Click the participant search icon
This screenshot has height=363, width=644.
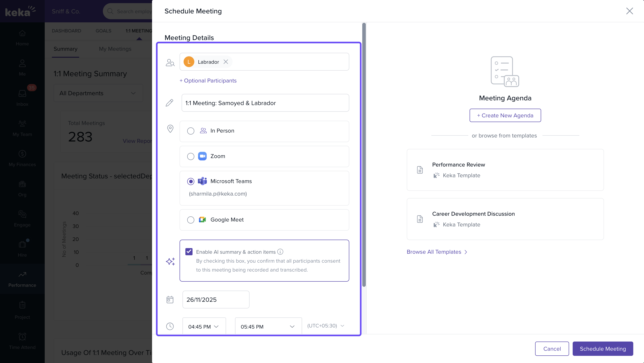170,62
